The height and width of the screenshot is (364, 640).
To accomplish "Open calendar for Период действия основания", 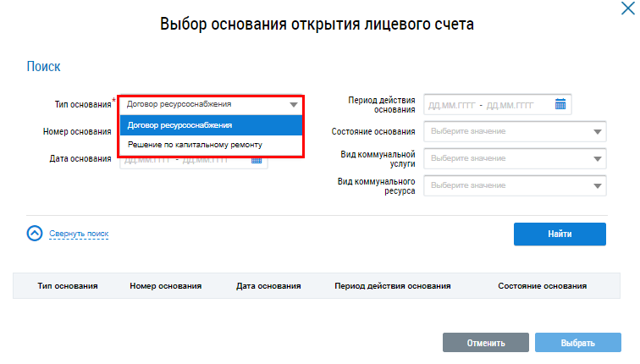I will (x=560, y=104).
